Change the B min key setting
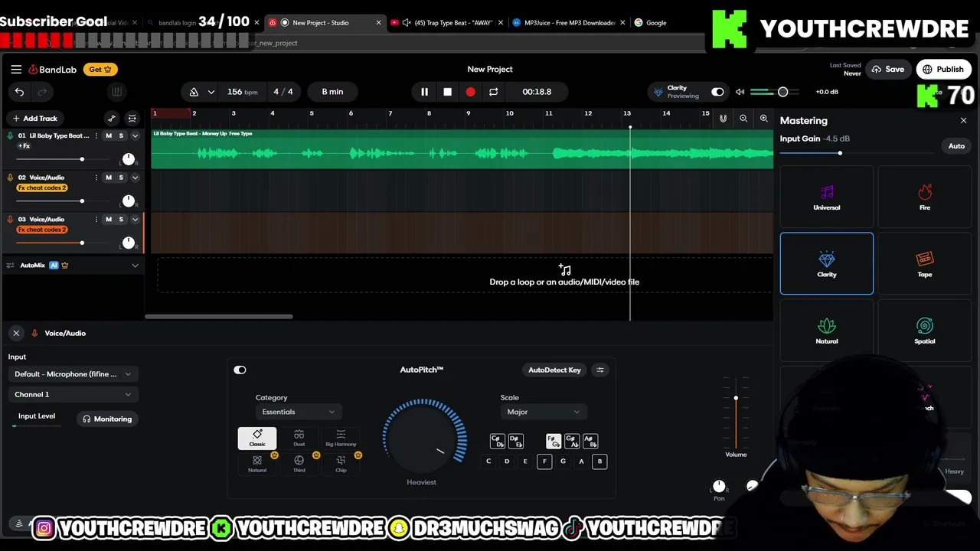The width and height of the screenshot is (980, 551). coord(332,92)
